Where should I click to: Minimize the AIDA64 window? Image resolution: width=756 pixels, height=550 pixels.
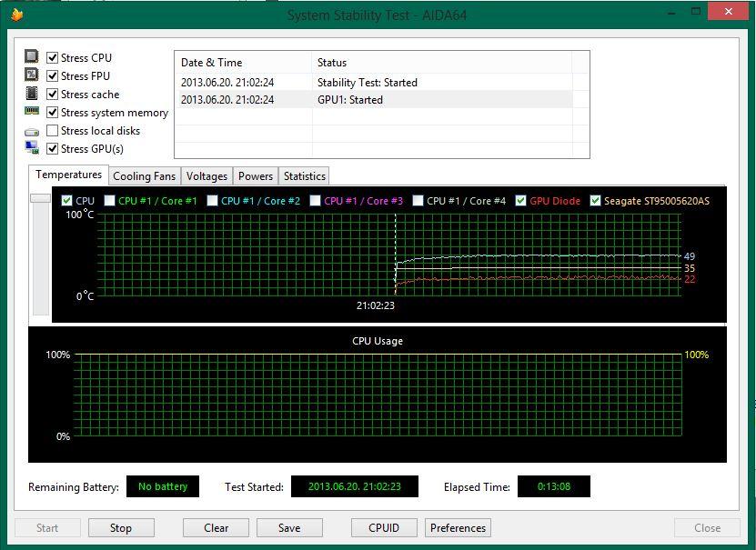tap(671, 12)
